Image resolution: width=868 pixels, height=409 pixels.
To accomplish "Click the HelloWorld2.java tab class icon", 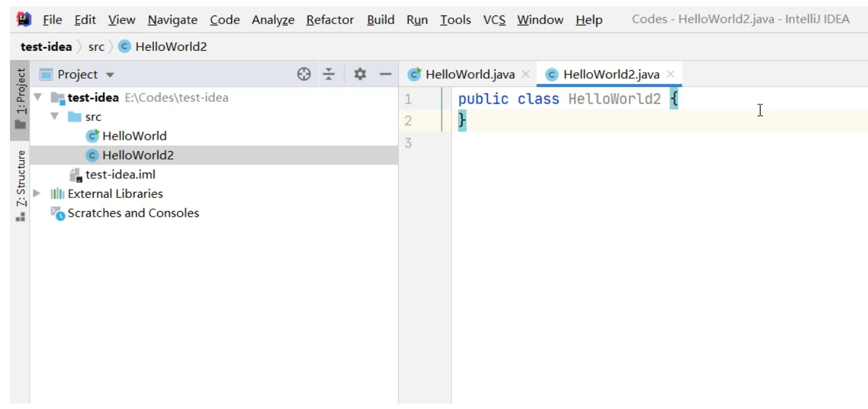I will [x=552, y=75].
